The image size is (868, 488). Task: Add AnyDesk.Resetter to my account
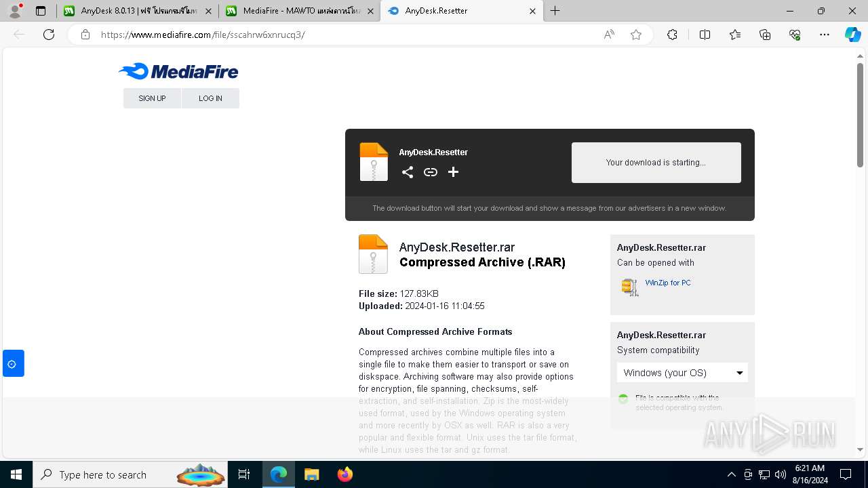click(454, 172)
